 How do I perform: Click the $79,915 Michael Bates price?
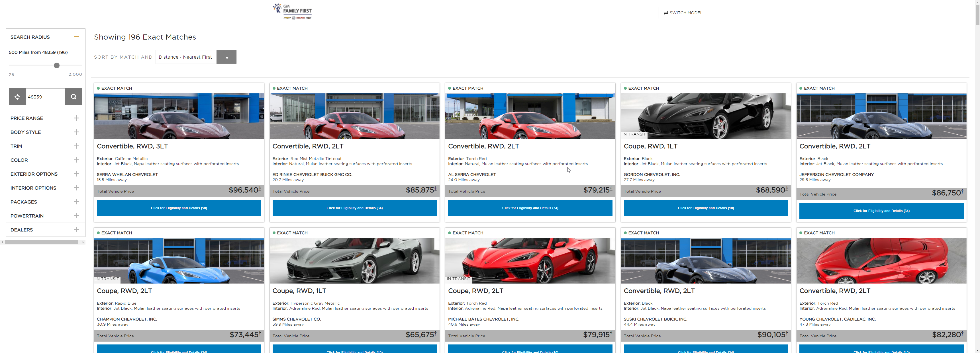tap(597, 335)
